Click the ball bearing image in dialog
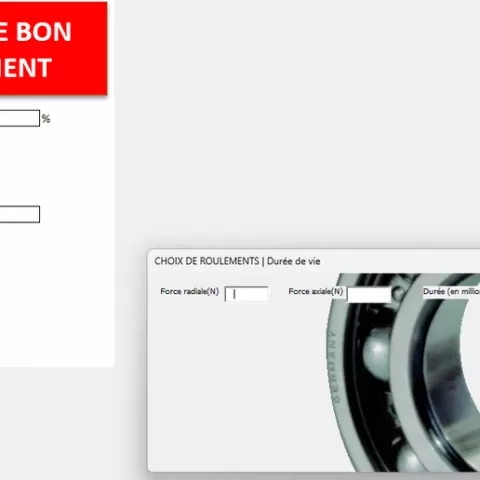Viewport: 480px width, 480px height. (x=403, y=372)
